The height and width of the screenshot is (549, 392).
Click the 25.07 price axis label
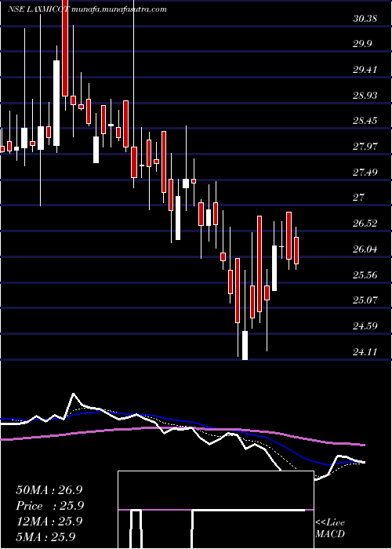[365, 300]
